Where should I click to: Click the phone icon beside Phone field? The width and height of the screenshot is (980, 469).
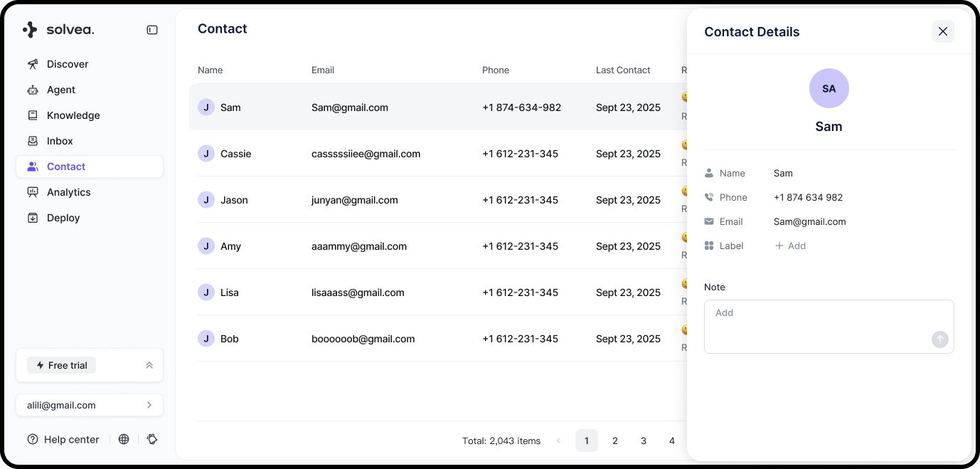(709, 197)
